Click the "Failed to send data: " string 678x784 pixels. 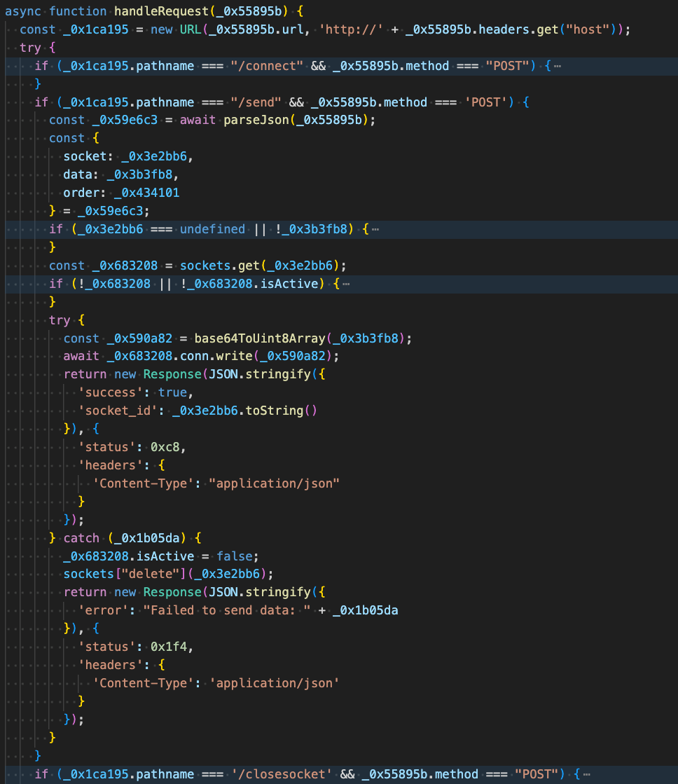pos(227,610)
